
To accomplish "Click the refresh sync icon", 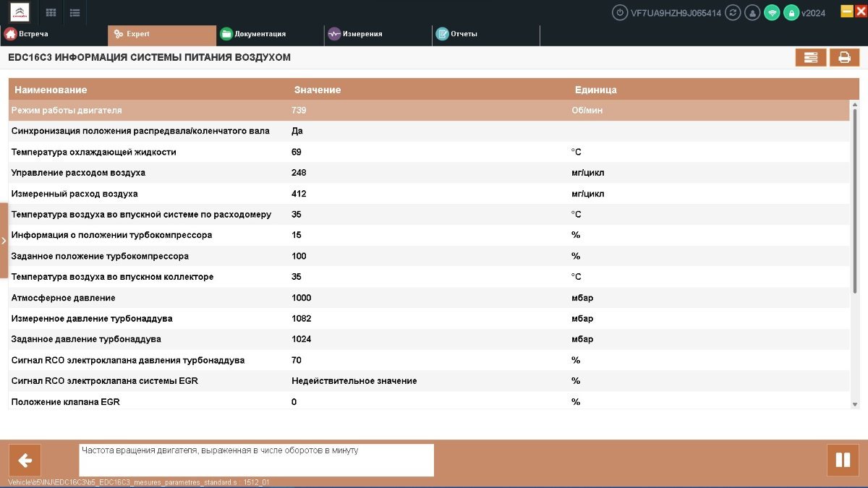I will (x=733, y=12).
